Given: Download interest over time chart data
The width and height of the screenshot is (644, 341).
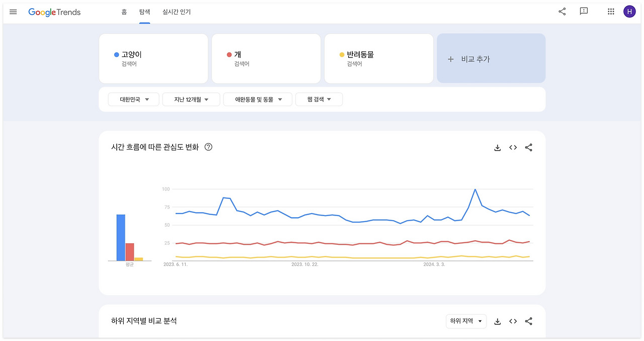Looking at the screenshot, I should 498,148.
